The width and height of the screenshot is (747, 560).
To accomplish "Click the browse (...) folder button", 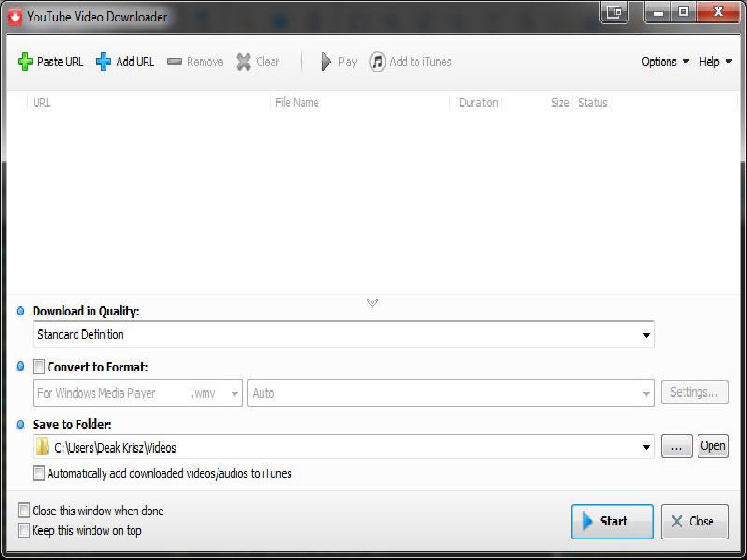I will [676, 446].
